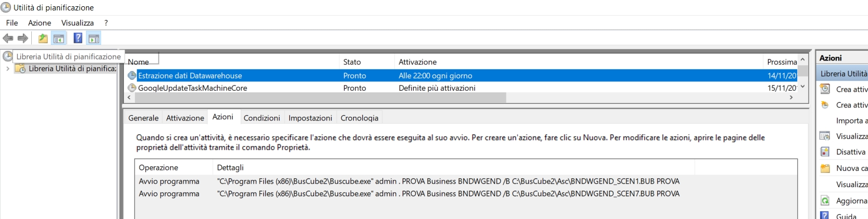Click the root clock icon in the tree pane
This screenshot has width=868, height=219.
pyautogui.click(x=7, y=56)
